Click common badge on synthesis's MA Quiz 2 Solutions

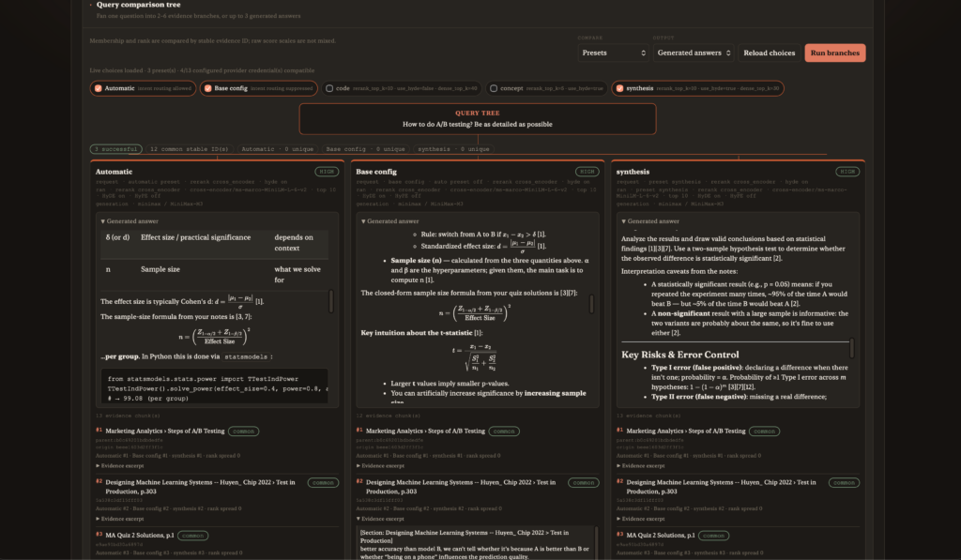coord(713,536)
